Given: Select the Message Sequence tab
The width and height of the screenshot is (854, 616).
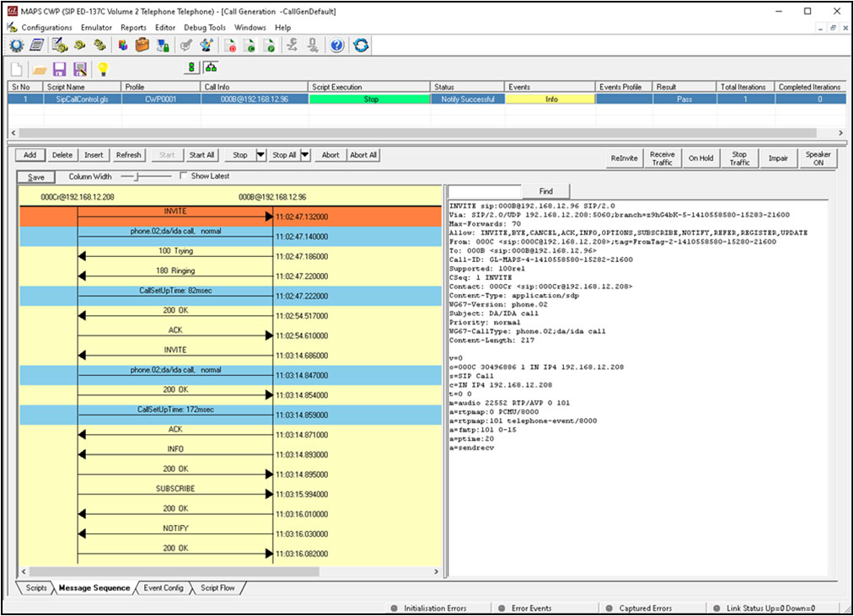Looking at the screenshot, I should pos(94,588).
